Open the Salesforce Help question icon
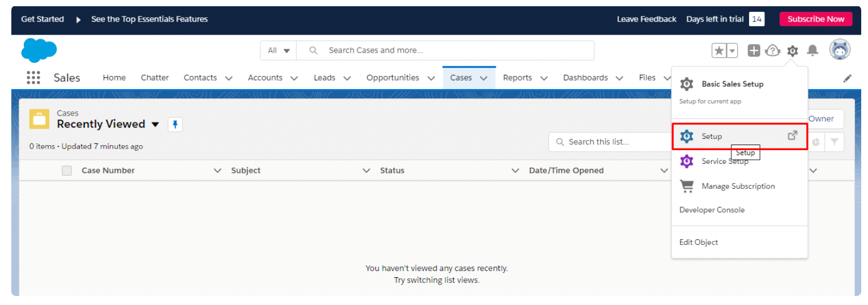The width and height of the screenshot is (868, 305). point(773,50)
